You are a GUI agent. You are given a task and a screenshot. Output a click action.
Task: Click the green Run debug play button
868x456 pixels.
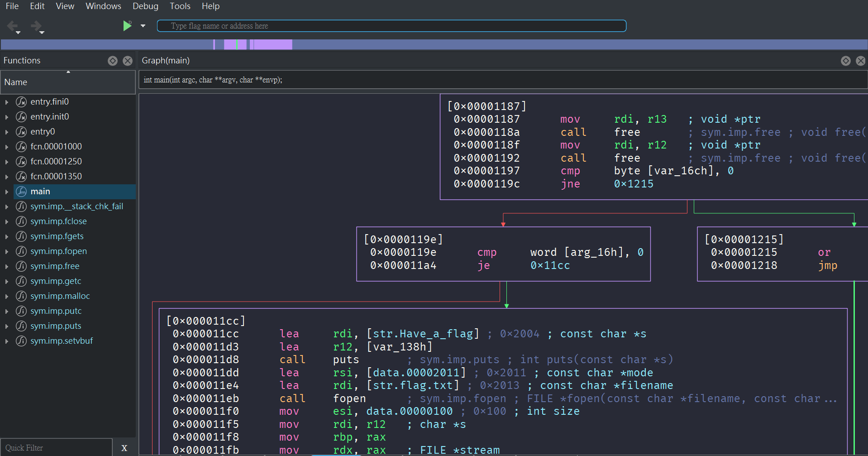click(127, 26)
